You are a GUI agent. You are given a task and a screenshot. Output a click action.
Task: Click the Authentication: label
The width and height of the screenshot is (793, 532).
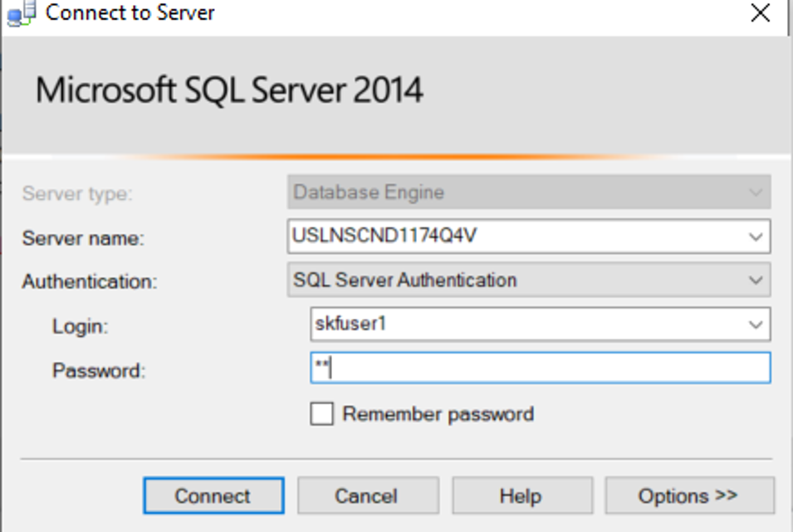(90, 281)
